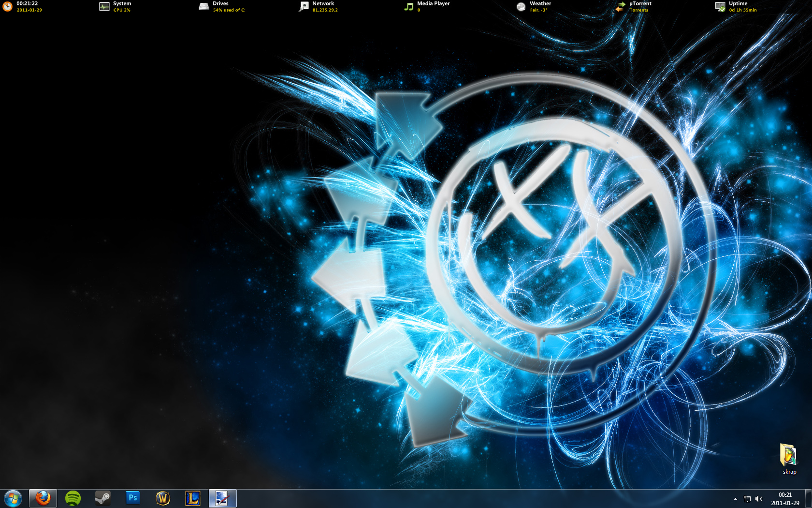
Task: Click the 'Weather' label in top bar
Action: [x=540, y=3]
